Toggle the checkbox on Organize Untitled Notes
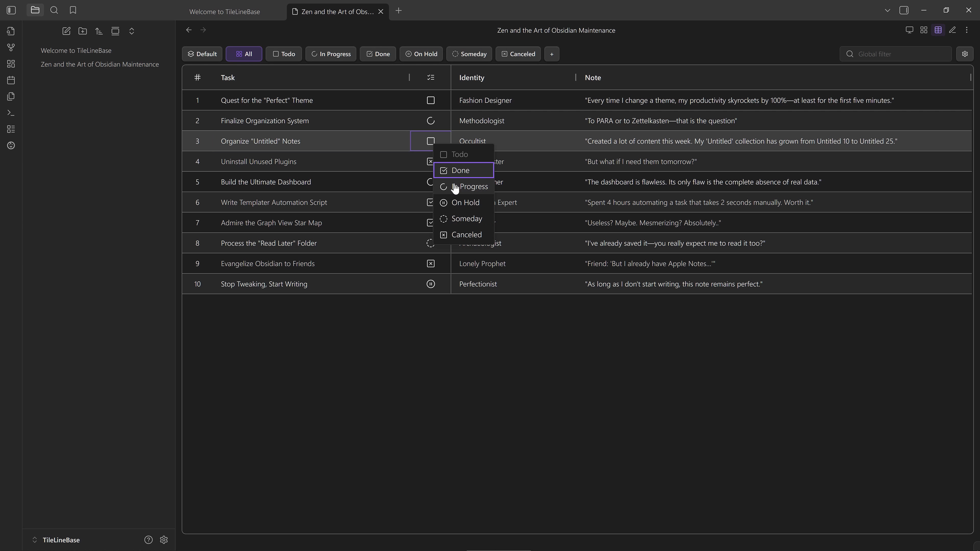Screen dimensions: 980x551 [430, 141]
